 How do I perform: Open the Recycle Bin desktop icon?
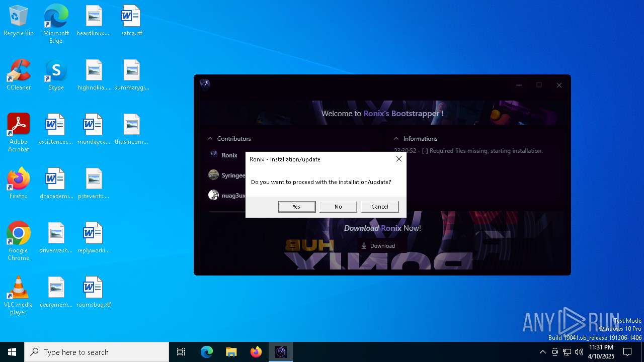pyautogui.click(x=19, y=21)
